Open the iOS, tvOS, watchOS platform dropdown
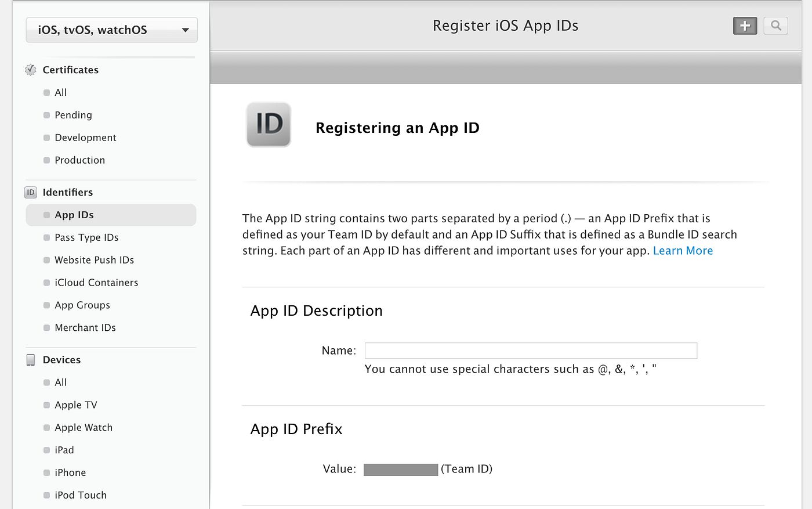812x509 pixels. point(111,30)
